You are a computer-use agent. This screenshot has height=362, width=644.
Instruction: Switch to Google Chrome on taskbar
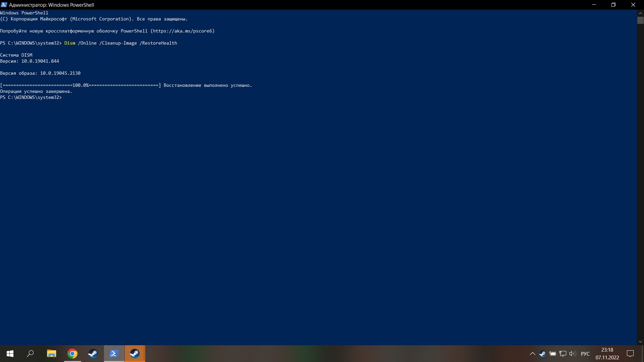[x=72, y=354]
